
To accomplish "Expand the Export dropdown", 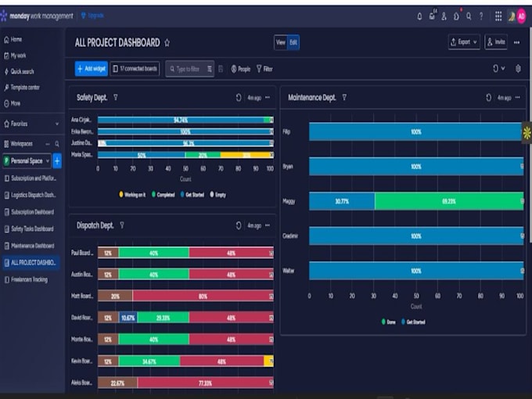I will coord(464,42).
